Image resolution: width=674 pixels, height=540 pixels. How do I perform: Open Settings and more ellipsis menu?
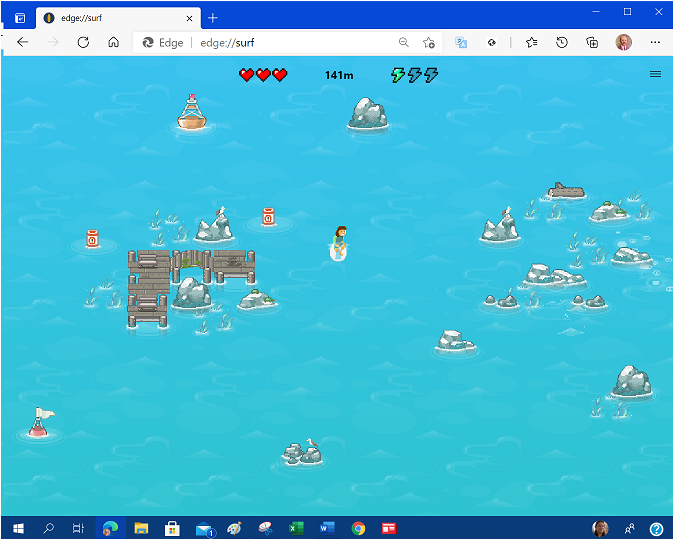pyautogui.click(x=655, y=42)
